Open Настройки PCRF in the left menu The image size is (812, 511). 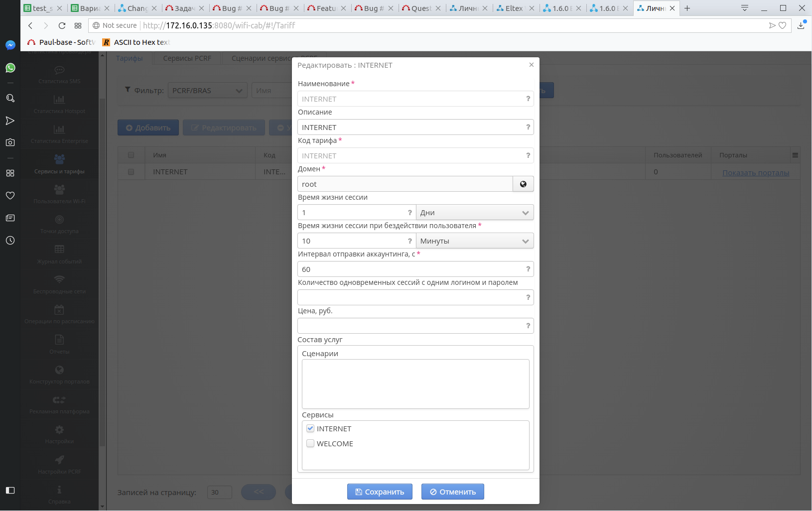coord(59,465)
